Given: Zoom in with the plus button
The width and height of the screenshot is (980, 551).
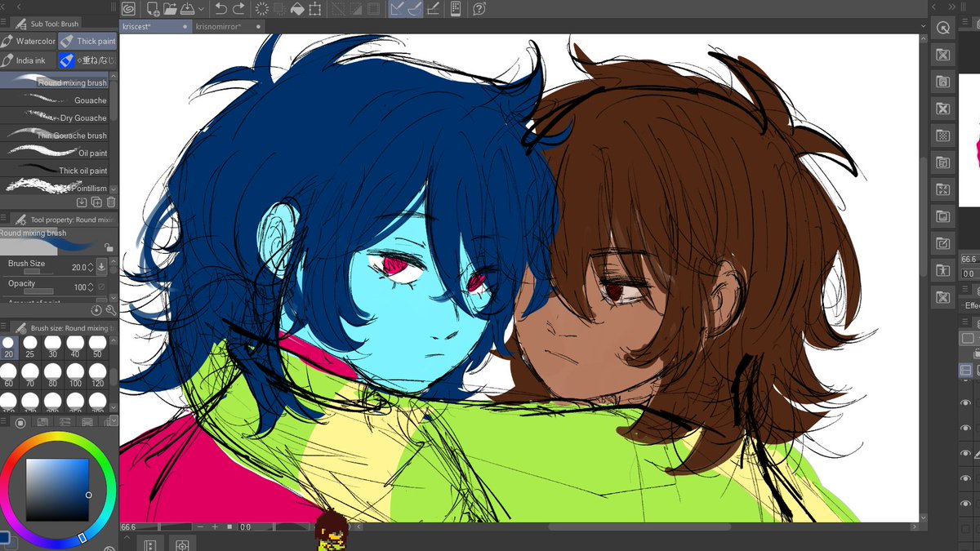Looking at the screenshot, I should click(216, 527).
